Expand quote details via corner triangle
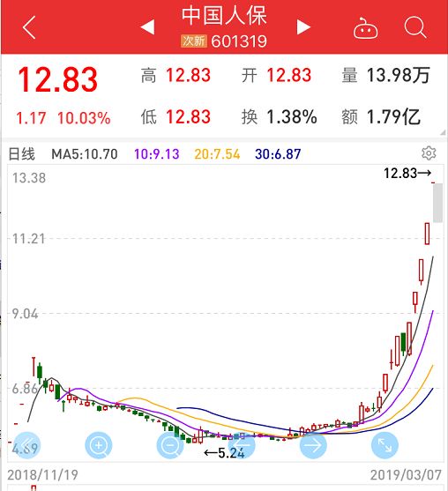Viewport: 448px width, 491px height. pos(443,132)
